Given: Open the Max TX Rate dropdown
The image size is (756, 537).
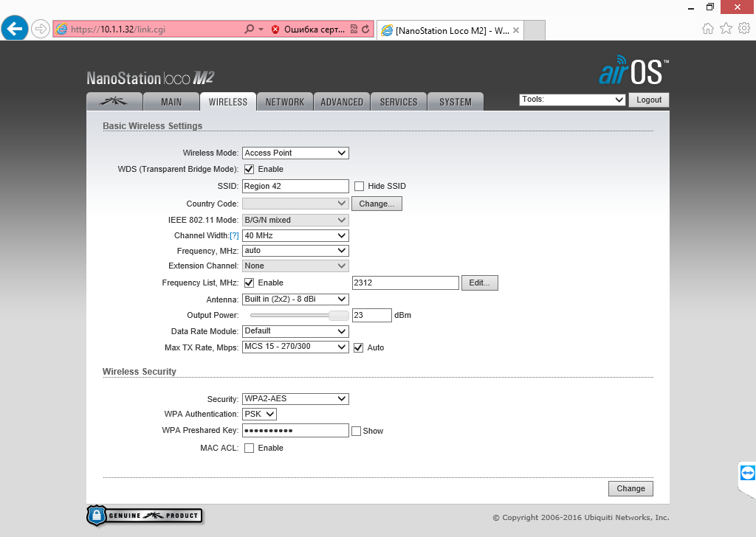Looking at the screenshot, I should point(295,347).
